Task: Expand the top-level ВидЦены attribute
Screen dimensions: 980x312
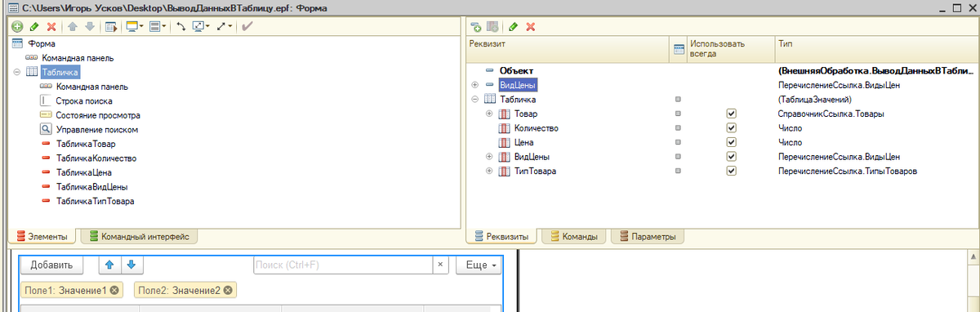Action: point(475,85)
